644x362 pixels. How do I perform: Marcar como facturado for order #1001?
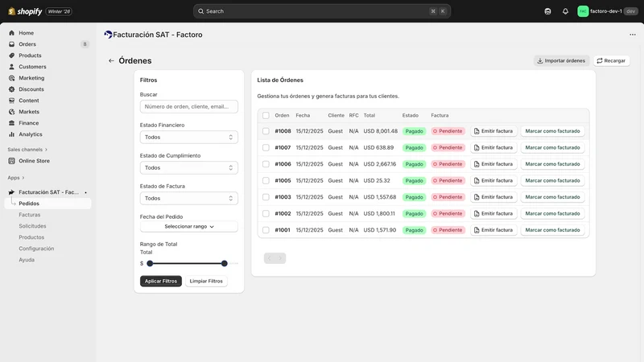tap(552, 230)
